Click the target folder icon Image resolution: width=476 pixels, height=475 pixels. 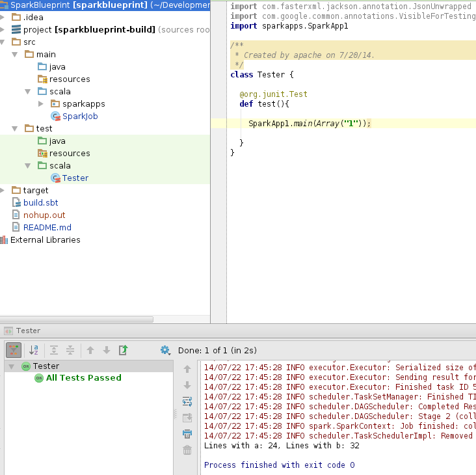pos(16,190)
